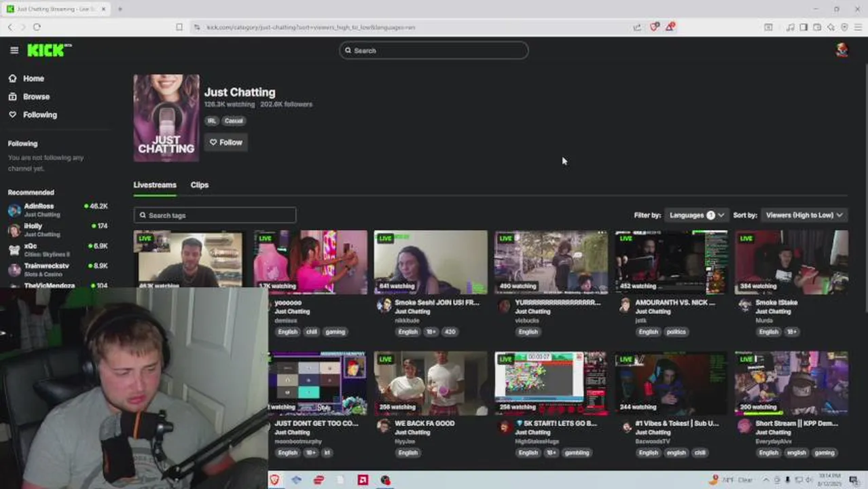Open the Just Chatting category cover image

166,118
